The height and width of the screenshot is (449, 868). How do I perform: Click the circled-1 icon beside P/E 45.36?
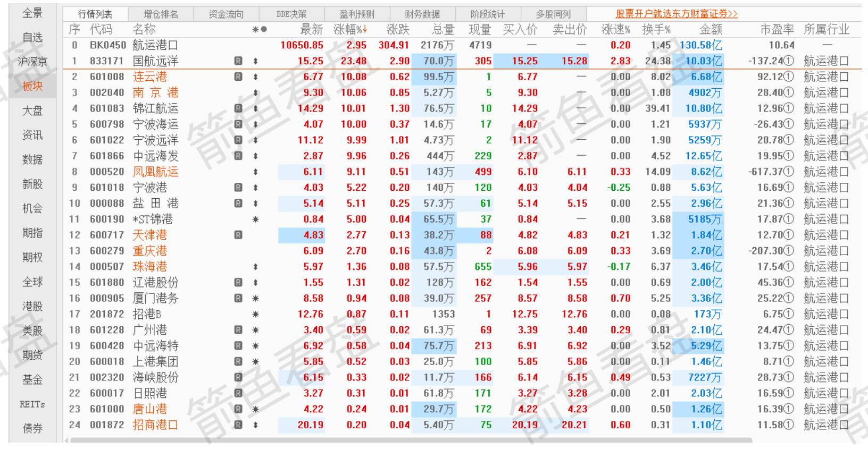(789, 283)
